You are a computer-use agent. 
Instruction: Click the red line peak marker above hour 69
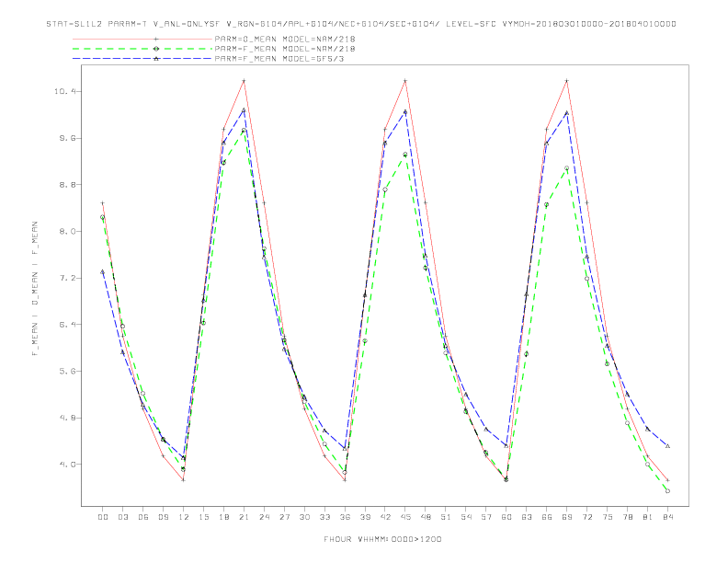point(567,81)
